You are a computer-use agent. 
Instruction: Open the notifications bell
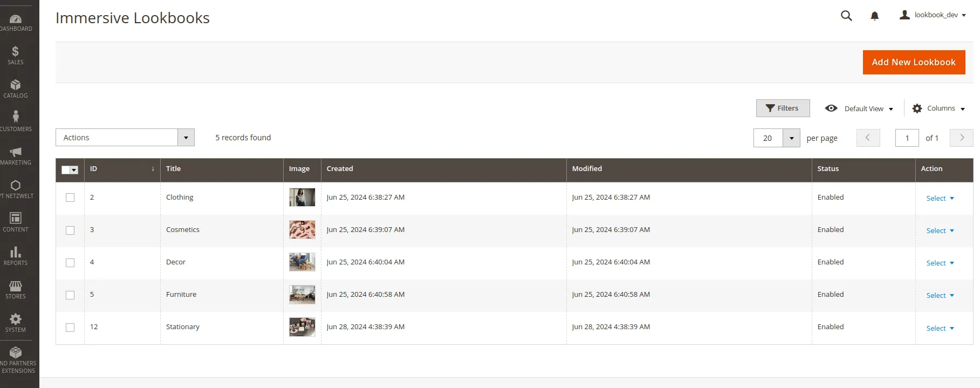pos(874,16)
